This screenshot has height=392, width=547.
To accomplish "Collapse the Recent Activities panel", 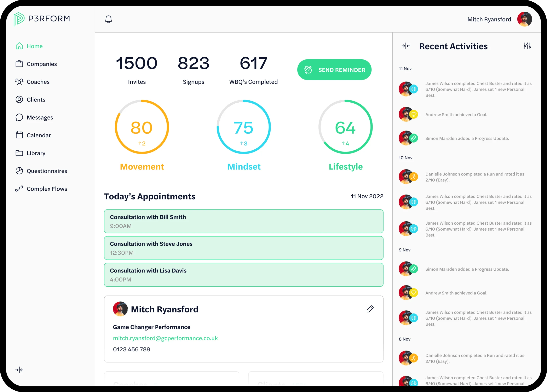I will click(x=405, y=46).
